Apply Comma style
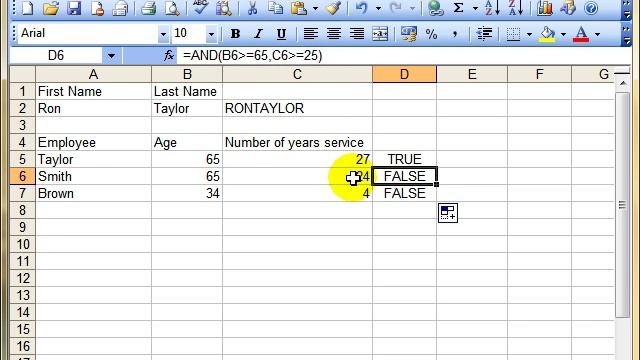The height and width of the screenshot is (360, 640). pyautogui.click(x=455, y=34)
